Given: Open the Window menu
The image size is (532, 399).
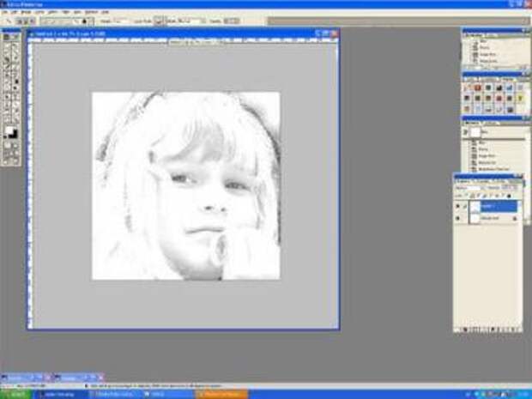Looking at the screenshot, I should tap(91, 12).
